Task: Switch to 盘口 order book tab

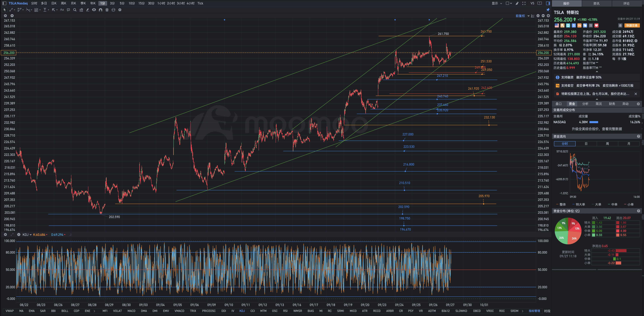Action: click(x=558, y=104)
